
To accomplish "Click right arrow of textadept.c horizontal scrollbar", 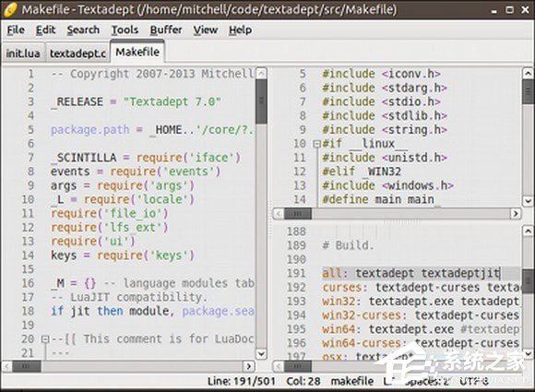I will pyautogui.click(x=516, y=214).
